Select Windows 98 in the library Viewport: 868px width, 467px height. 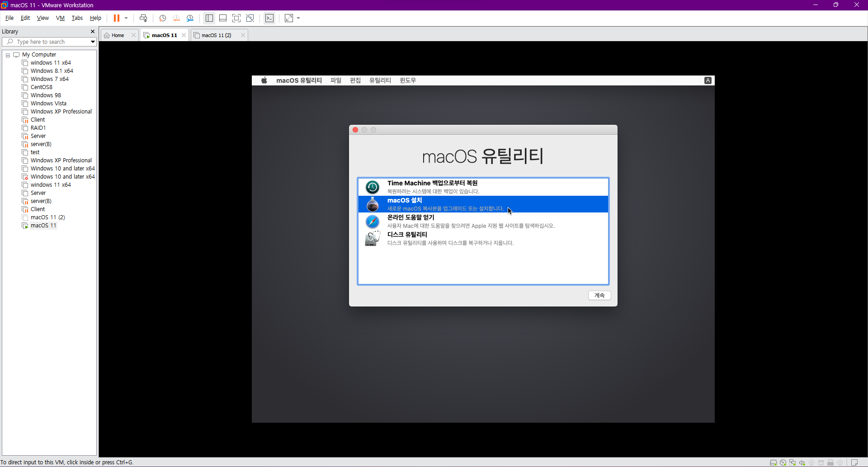46,95
